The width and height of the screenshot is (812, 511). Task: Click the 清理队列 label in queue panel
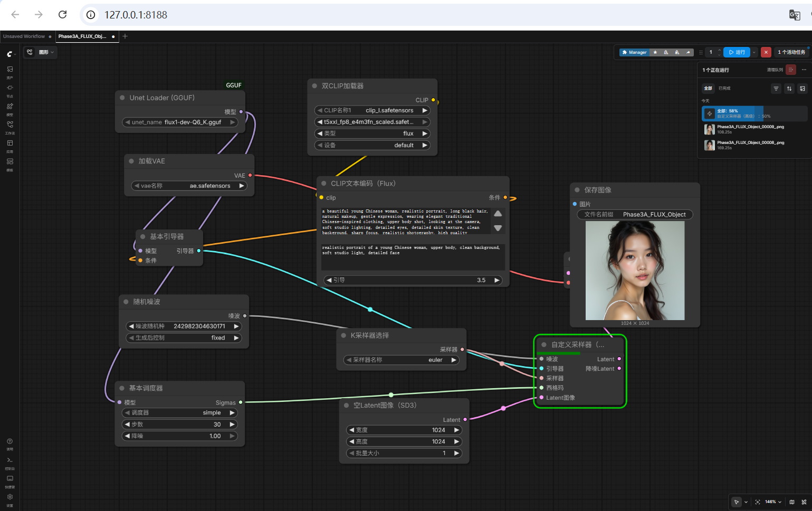coord(775,70)
